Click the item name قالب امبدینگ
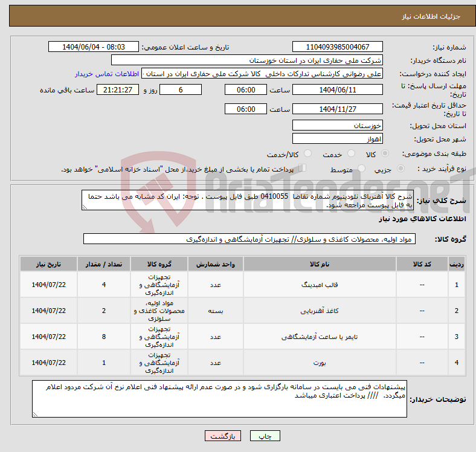Screen dimensions: 476x452 (x=320, y=285)
